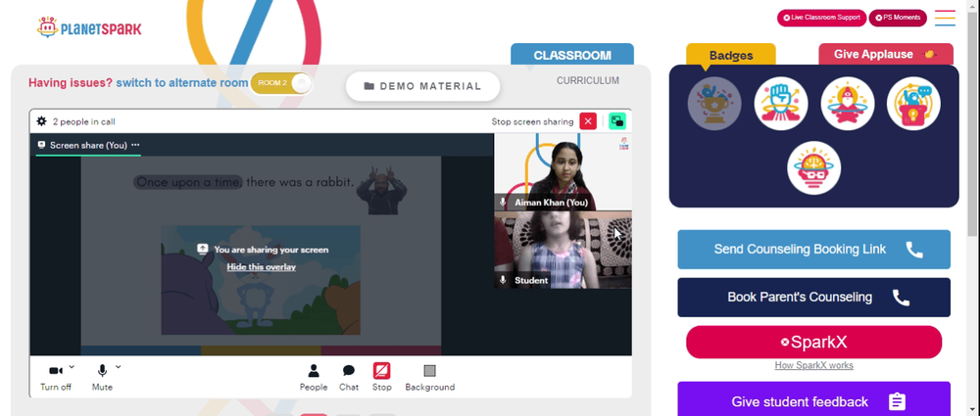This screenshot has width=980, height=416.
Task: Switch to the CLASSROOM tab
Action: (572, 55)
